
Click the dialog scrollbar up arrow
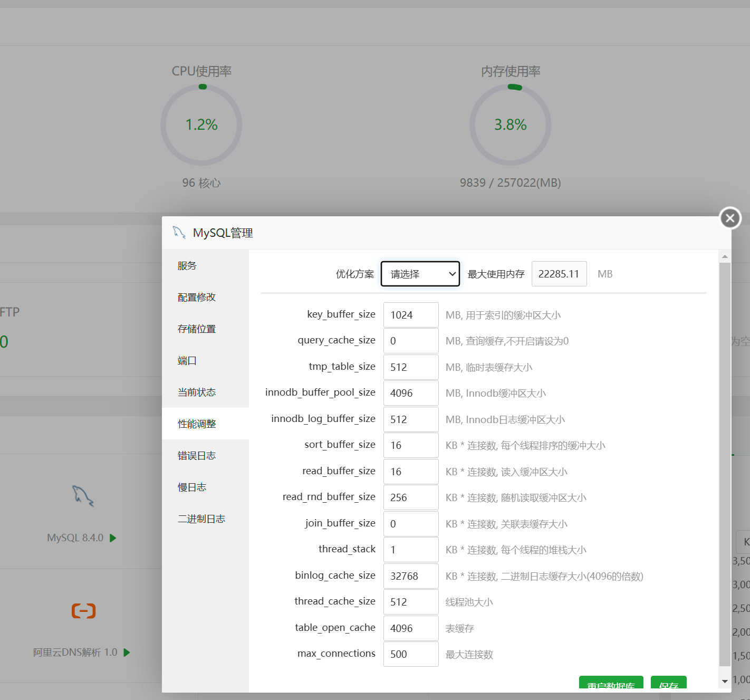[725, 256]
